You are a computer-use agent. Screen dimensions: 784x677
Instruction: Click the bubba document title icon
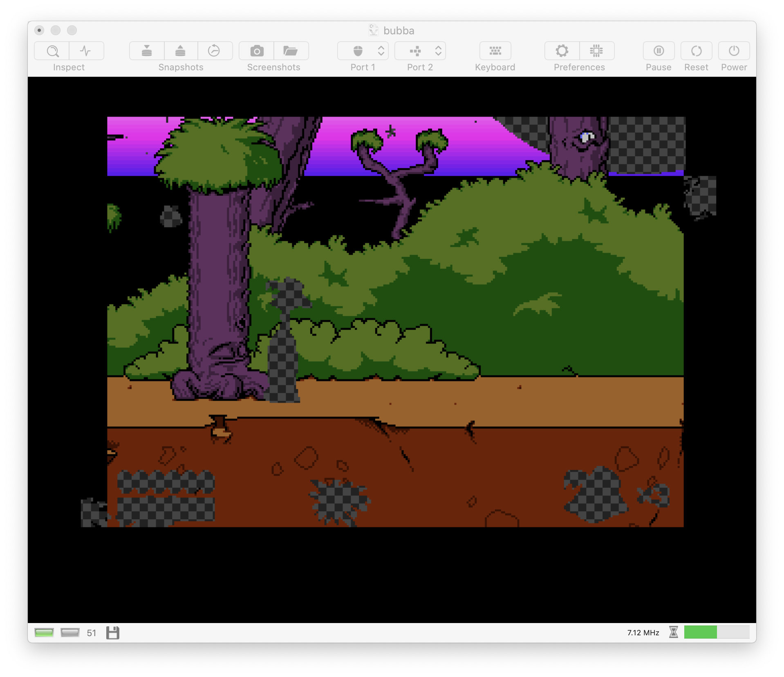pos(373,30)
